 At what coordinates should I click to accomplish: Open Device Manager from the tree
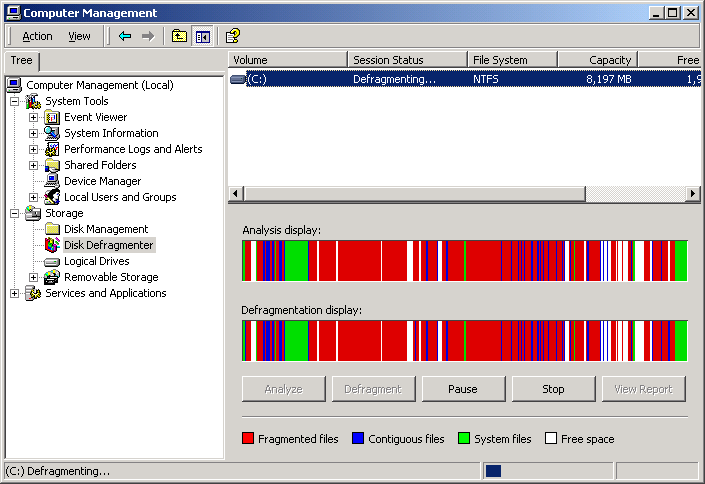104,181
